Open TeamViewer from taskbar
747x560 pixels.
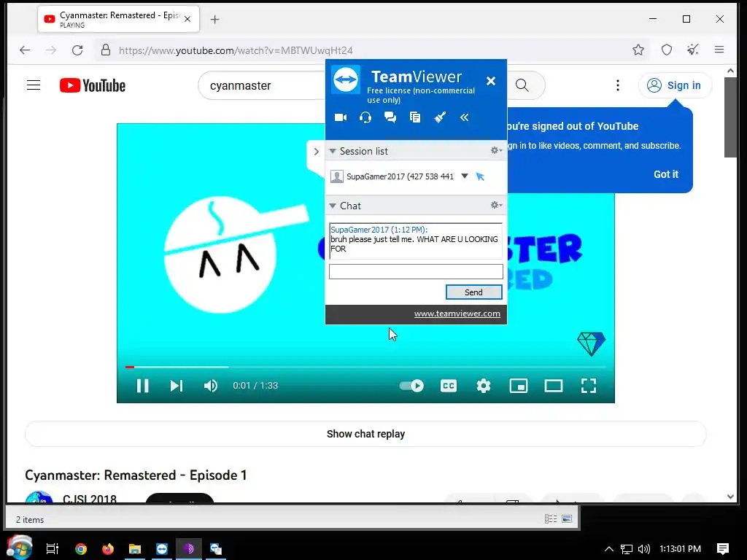[162, 549]
